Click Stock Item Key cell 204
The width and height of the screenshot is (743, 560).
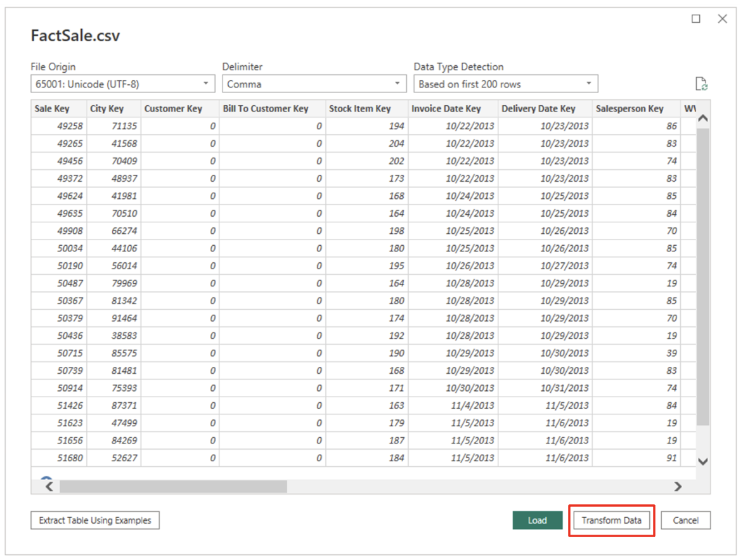tap(367, 143)
